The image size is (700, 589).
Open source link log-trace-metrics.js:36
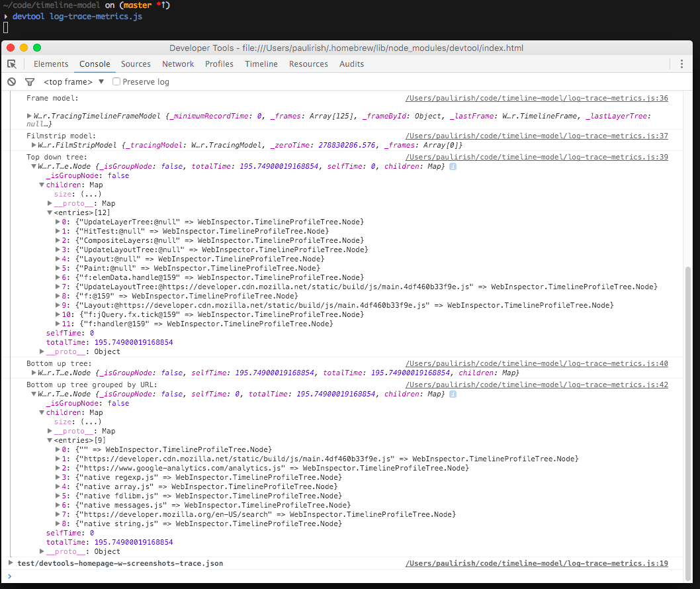pyautogui.click(x=537, y=98)
